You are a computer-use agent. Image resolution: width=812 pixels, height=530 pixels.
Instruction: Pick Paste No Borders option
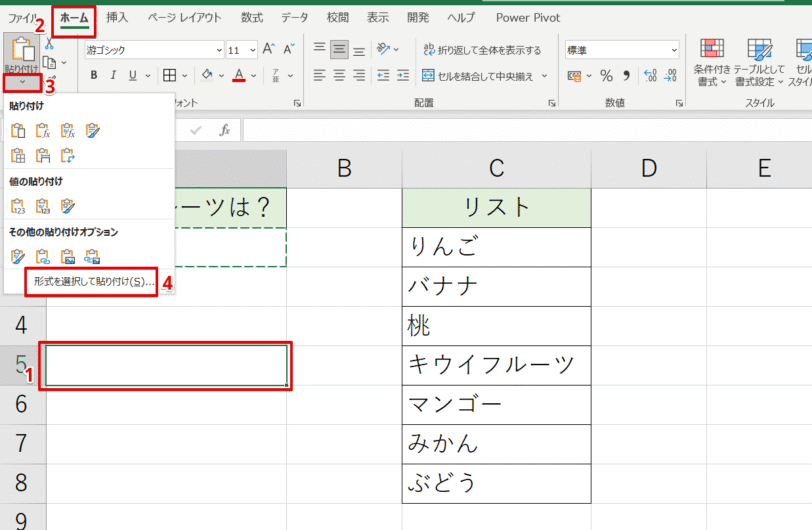click(x=18, y=155)
